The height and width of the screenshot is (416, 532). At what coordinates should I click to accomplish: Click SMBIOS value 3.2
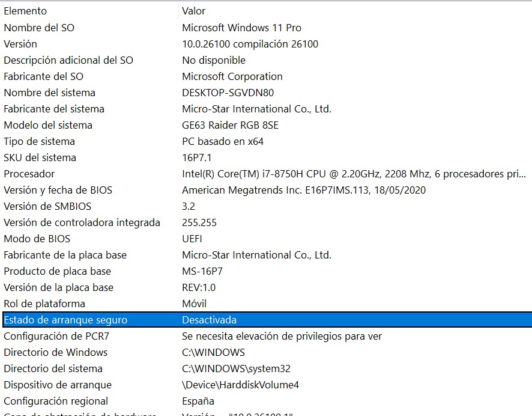pyautogui.click(x=189, y=206)
